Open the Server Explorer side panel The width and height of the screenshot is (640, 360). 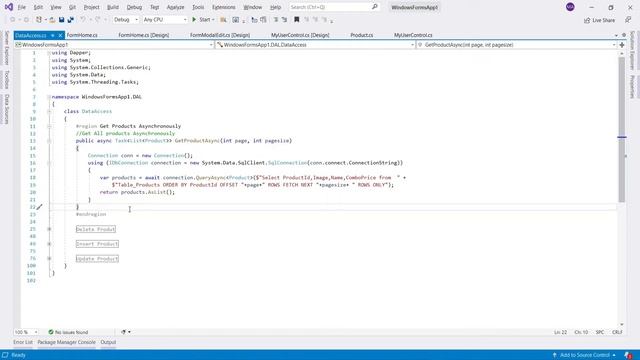coord(7,48)
